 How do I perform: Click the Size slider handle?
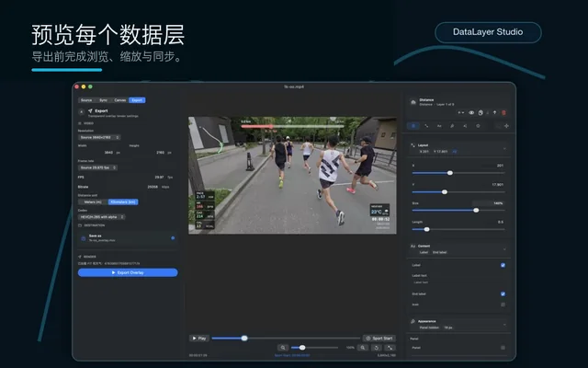476,211
